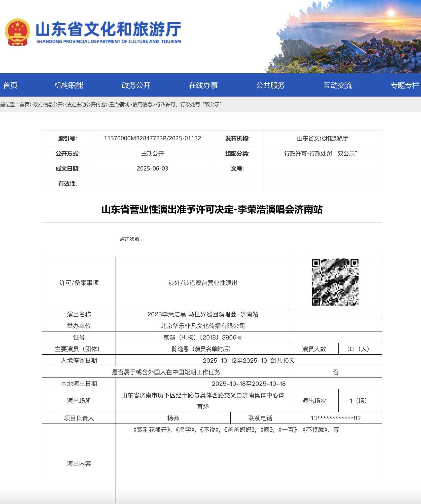Screen dimensions: 421x504
Task: Open 行政许可、行政处罚双公示 breadcrumb link
Action: click(x=189, y=105)
